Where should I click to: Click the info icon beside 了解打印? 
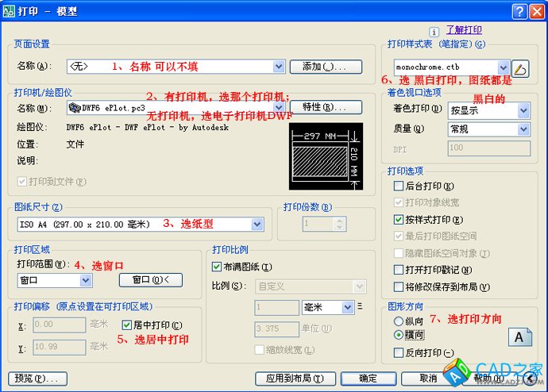click(434, 32)
